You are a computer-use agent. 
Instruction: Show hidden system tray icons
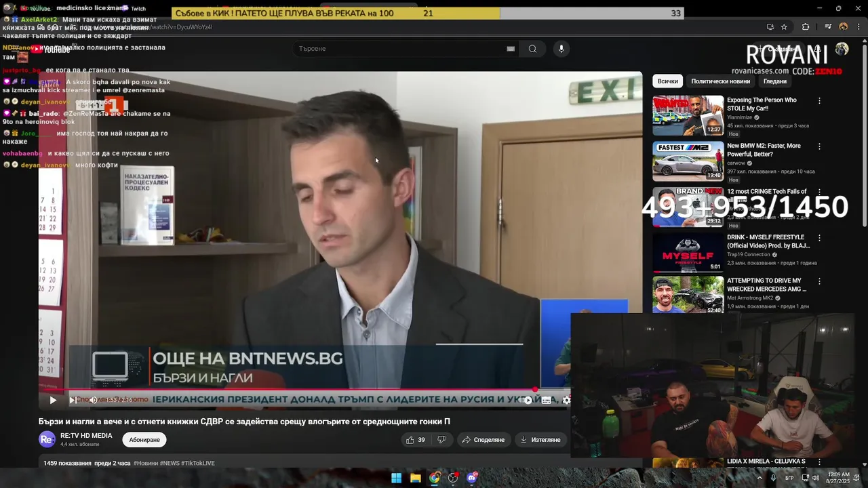(x=759, y=478)
